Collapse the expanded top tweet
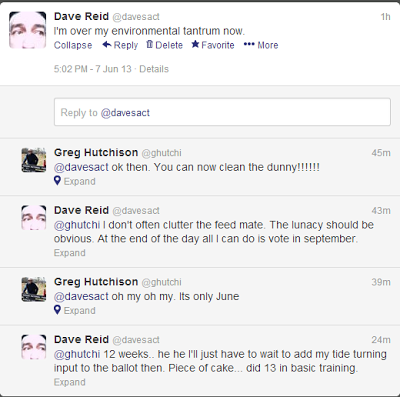The height and width of the screenshot is (397, 400). click(73, 45)
